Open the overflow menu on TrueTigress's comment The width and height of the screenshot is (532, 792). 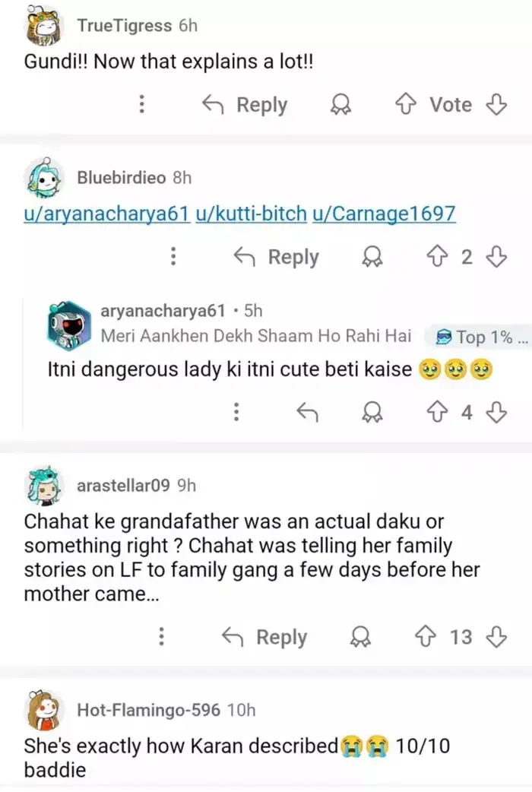pyautogui.click(x=141, y=105)
